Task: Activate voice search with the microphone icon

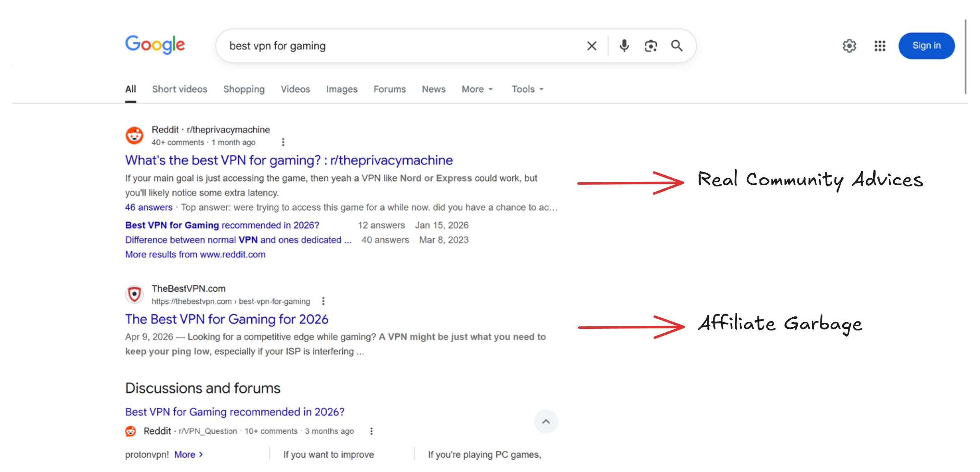Action: pos(624,46)
